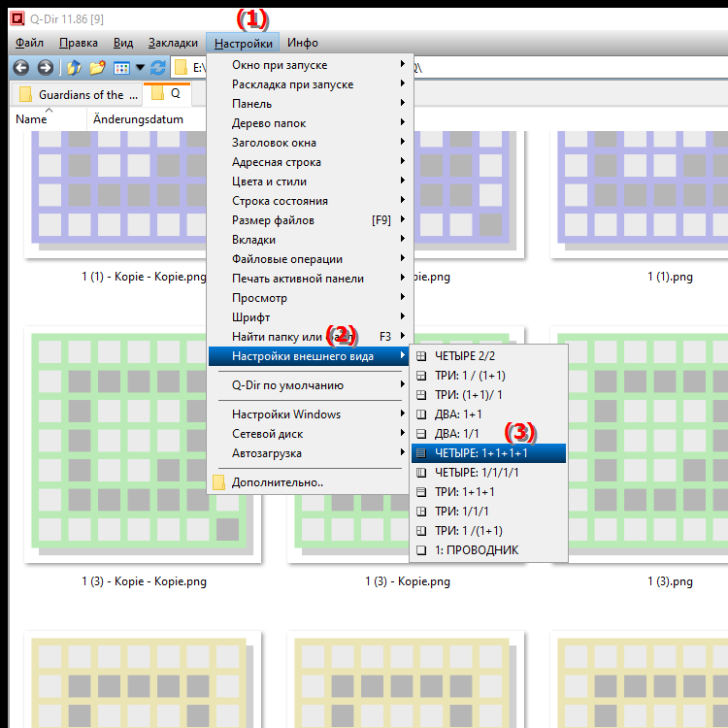Click the Forward navigation arrow
This screenshot has width=728, height=728.
(45, 68)
